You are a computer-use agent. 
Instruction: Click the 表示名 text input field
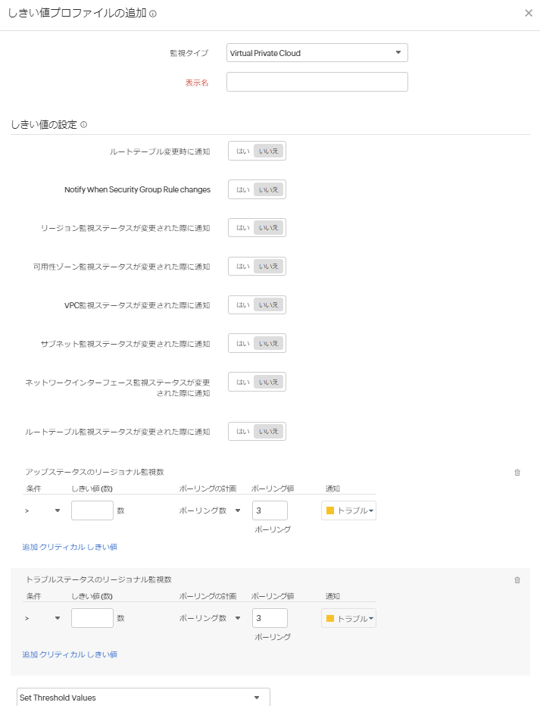317,82
